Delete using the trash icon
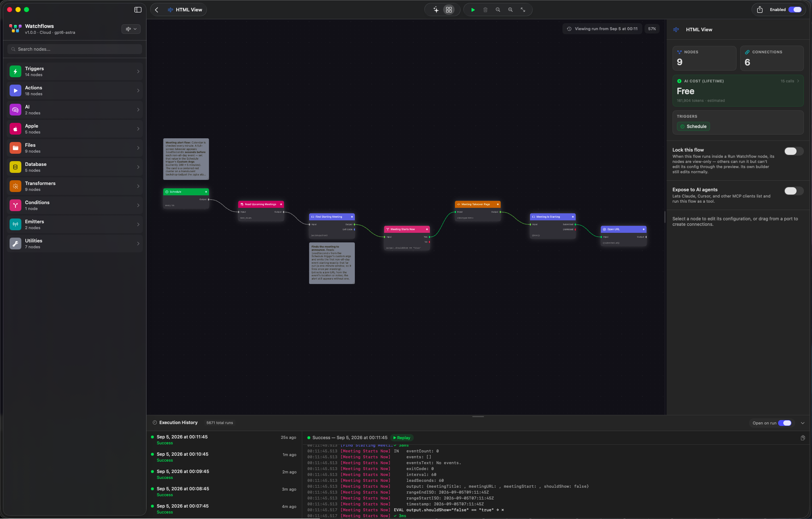812x519 pixels. tap(486, 10)
